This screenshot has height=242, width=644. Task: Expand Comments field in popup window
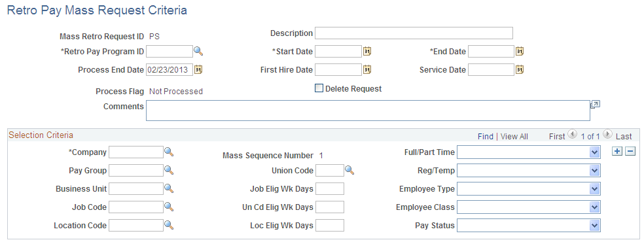point(595,105)
